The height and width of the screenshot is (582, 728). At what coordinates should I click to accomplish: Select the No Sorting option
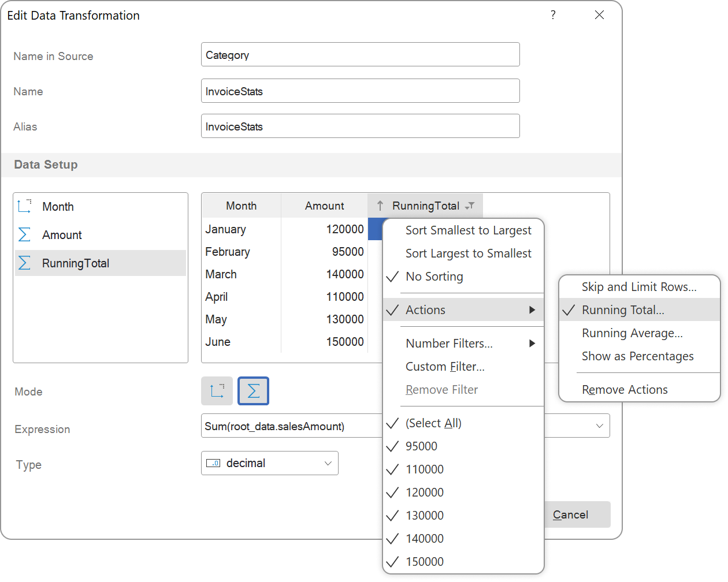(x=463, y=277)
